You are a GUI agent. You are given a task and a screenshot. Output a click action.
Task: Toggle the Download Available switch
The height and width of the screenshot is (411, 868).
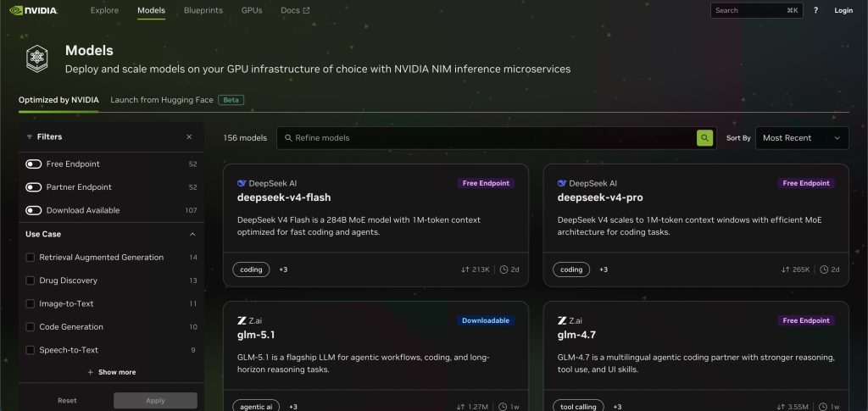34,211
